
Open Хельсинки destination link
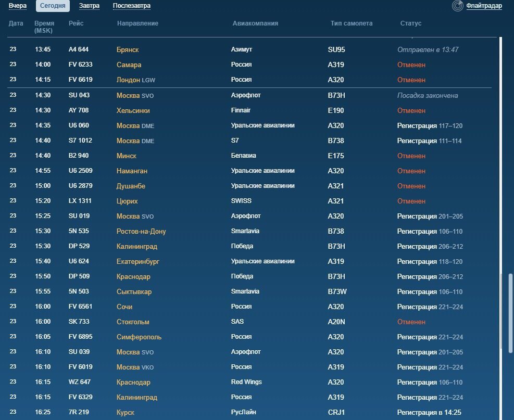click(133, 110)
